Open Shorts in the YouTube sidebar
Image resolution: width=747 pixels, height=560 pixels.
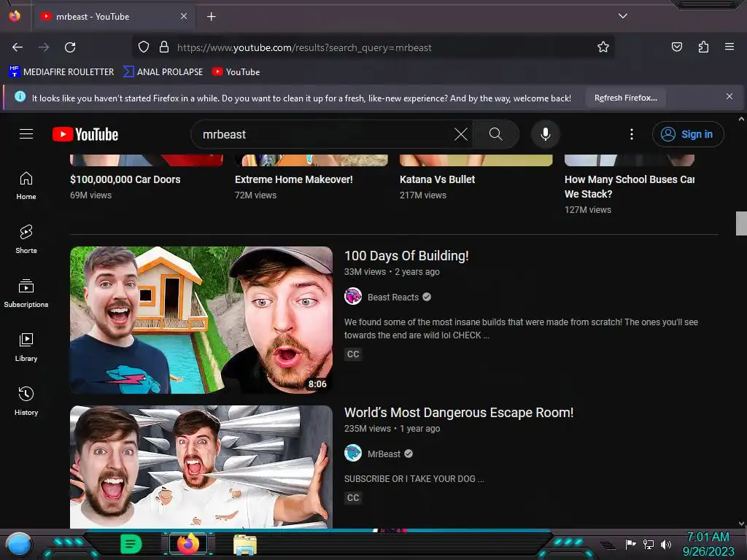point(26,239)
